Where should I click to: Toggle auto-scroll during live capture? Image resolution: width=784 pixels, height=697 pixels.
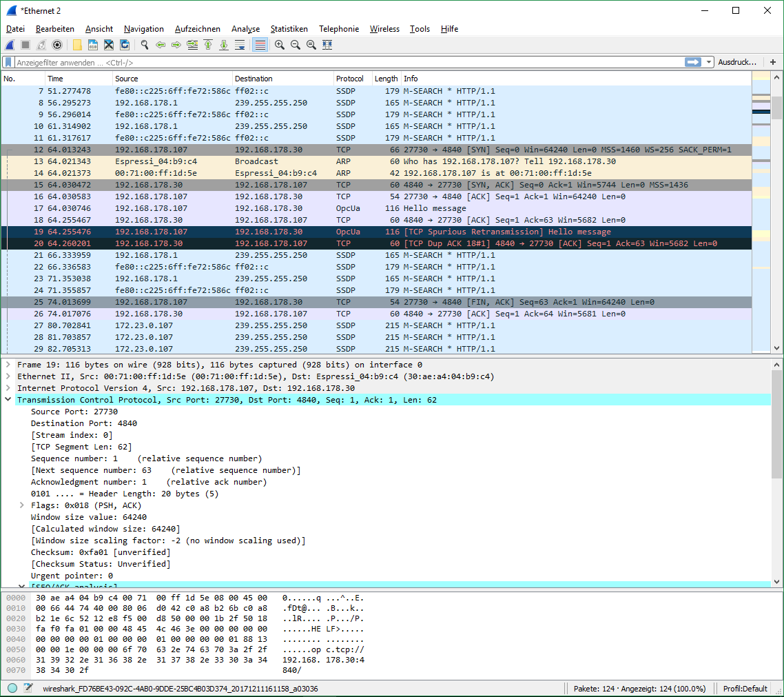coord(240,45)
